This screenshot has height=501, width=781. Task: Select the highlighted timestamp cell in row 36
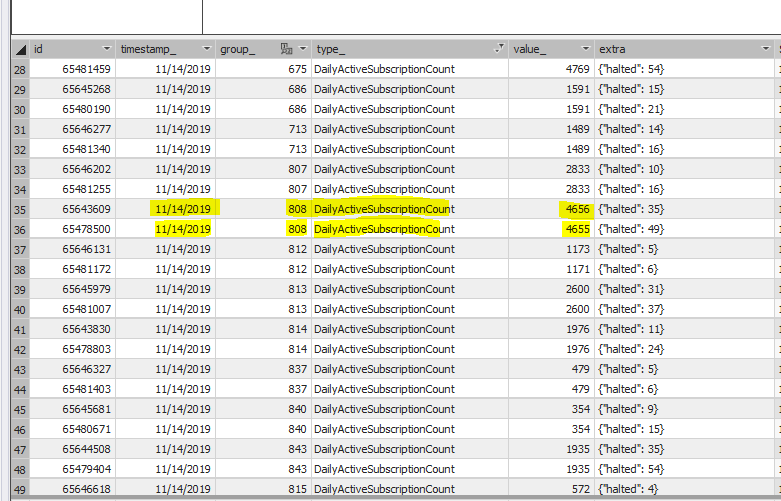[183, 229]
